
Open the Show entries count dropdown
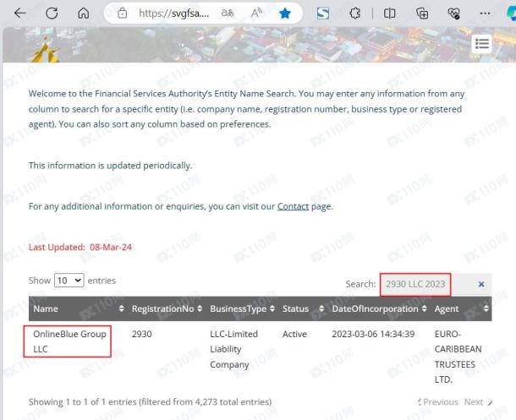pos(69,281)
